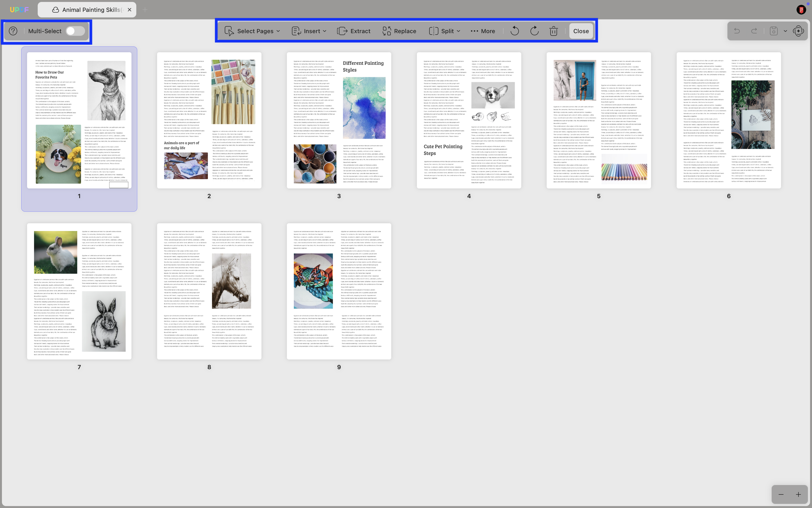Rotate page clockwise
The image size is (812, 508).
[534, 31]
